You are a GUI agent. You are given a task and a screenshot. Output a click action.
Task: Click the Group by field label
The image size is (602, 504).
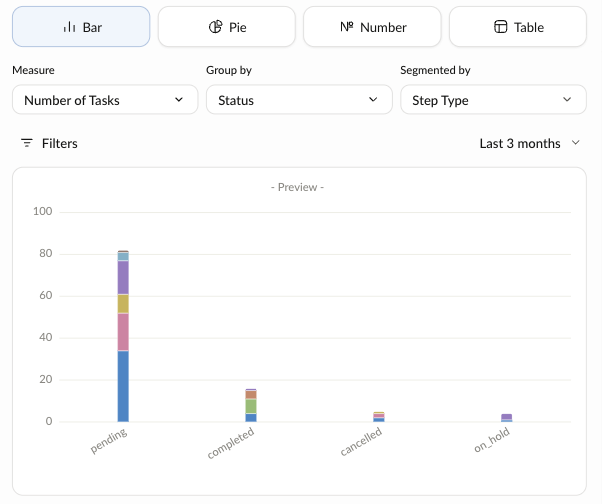pos(229,70)
